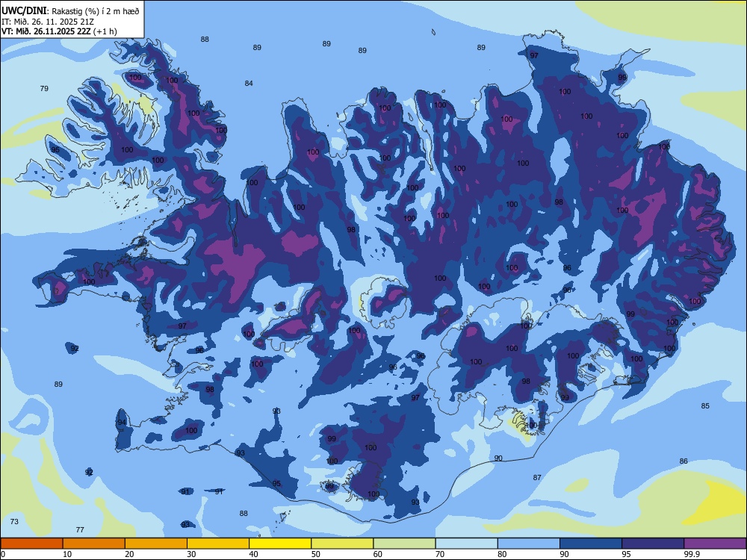Image resolution: width=747 pixels, height=560 pixels.
Task: Pick the 60–70 pale green legend swatch
Action: click(x=404, y=544)
